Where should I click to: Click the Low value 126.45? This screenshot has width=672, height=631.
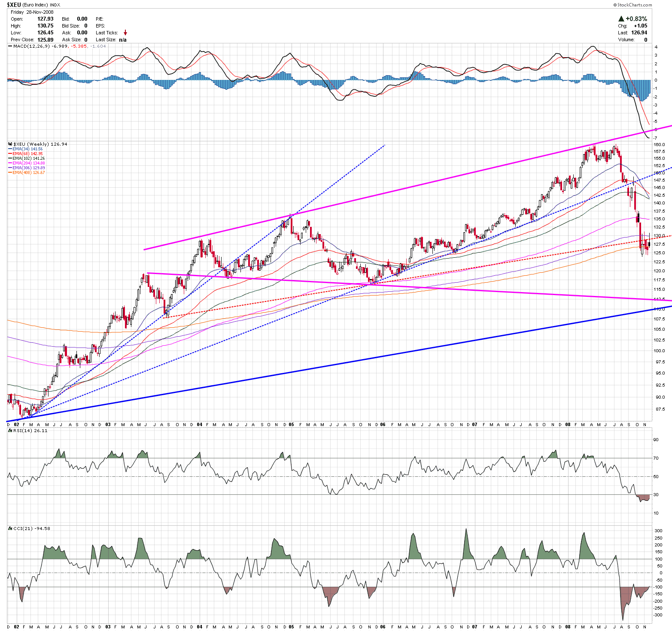[46, 33]
